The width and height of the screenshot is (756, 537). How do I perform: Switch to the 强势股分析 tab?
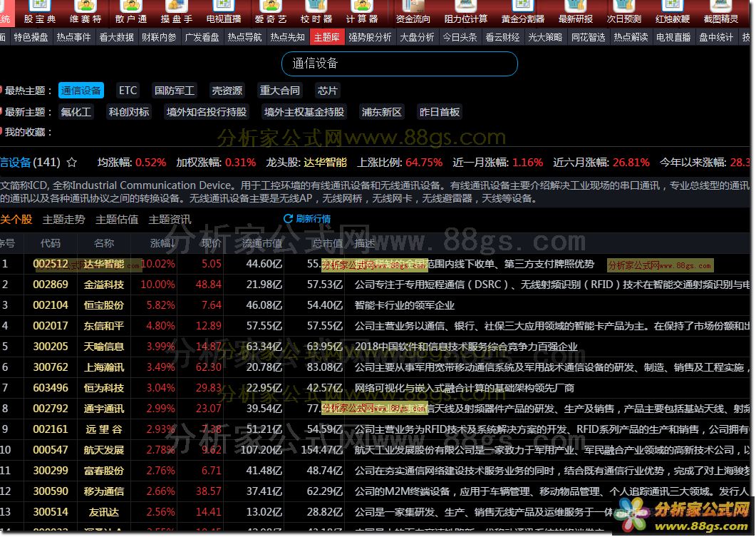click(370, 37)
